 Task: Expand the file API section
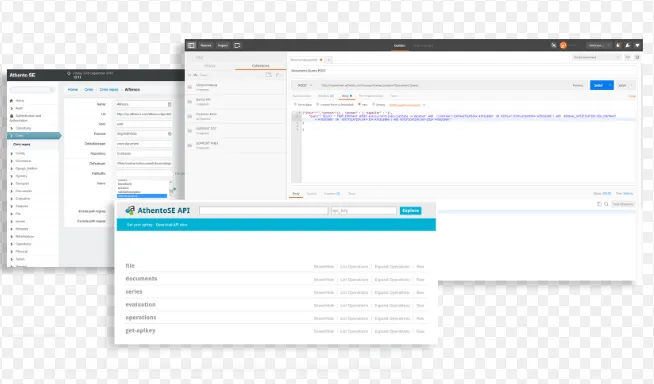coord(130,266)
